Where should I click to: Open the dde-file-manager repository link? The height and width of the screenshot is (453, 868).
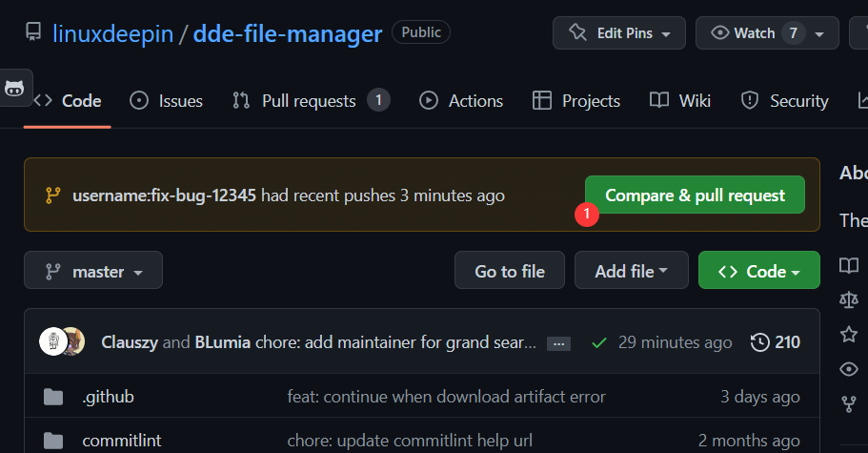(x=288, y=33)
